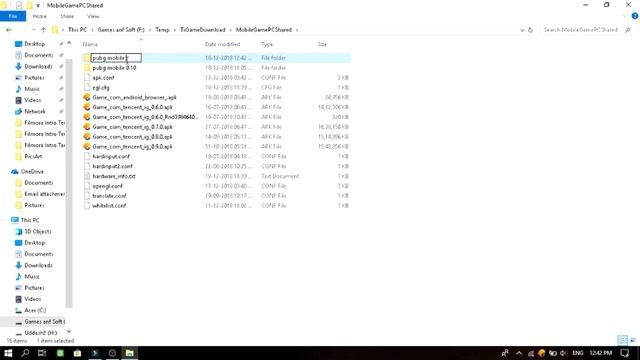This screenshot has width=640, height=360.
Task: Click navigation pane scroll-down arrow
Action: (69, 331)
